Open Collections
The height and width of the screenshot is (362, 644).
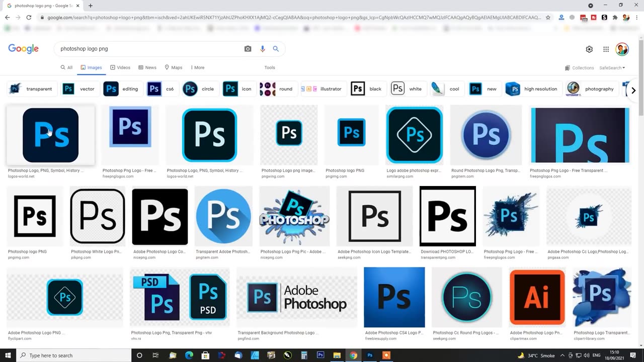[580, 68]
